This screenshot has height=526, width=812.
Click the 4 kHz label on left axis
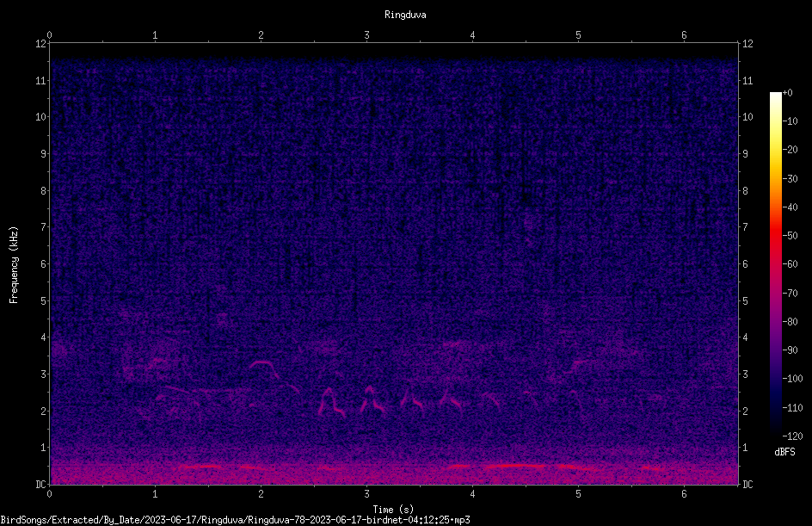pos(44,337)
